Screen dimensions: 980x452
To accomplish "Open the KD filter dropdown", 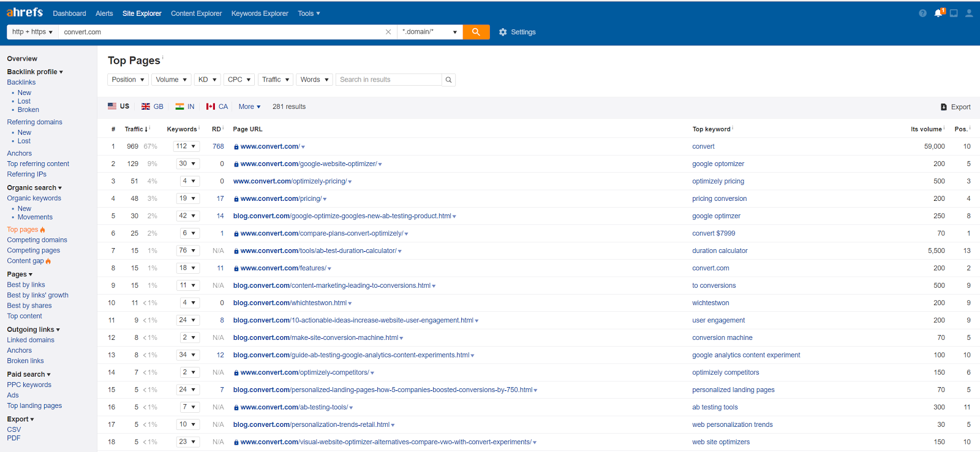I will [x=208, y=80].
